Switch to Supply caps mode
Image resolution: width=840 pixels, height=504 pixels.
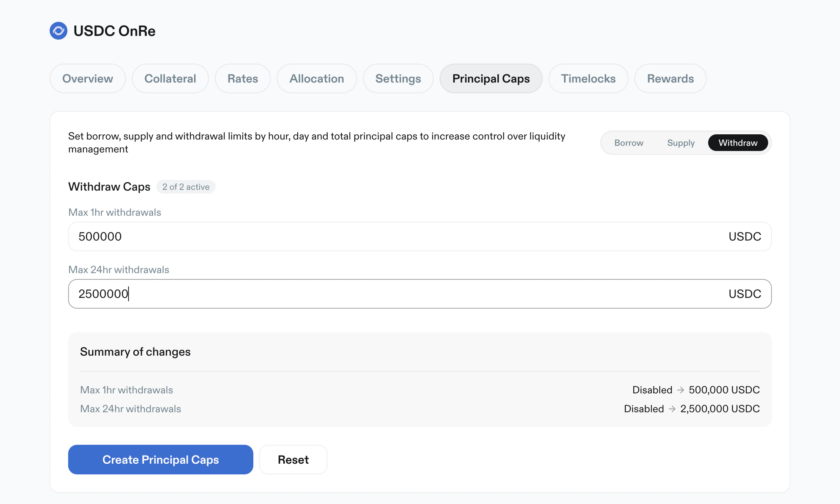pos(680,143)
